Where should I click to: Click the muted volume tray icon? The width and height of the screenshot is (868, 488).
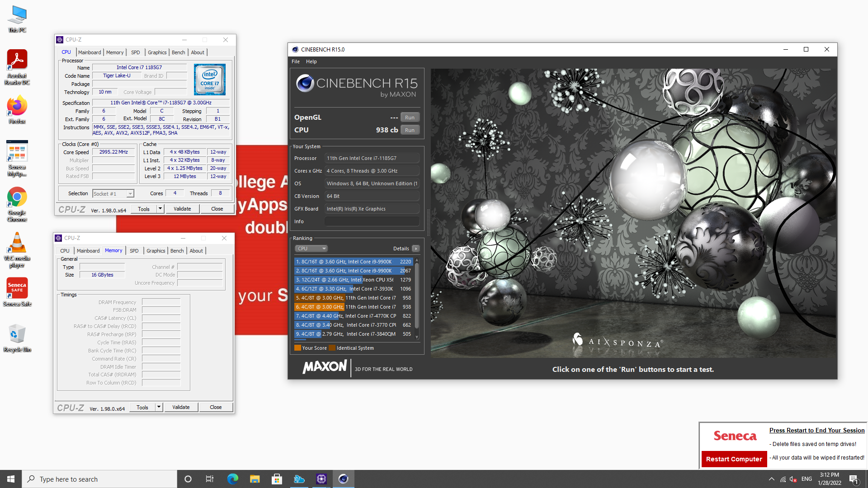(793, 479)
